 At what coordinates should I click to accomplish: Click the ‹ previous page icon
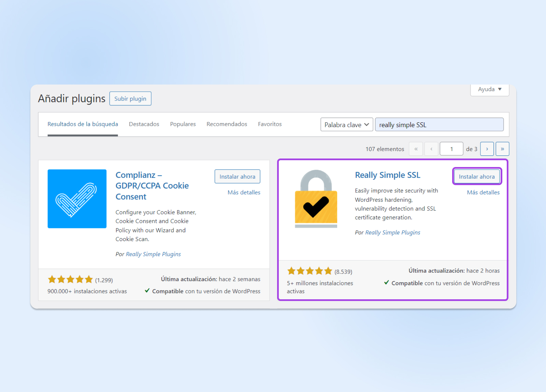click(431, 149)
